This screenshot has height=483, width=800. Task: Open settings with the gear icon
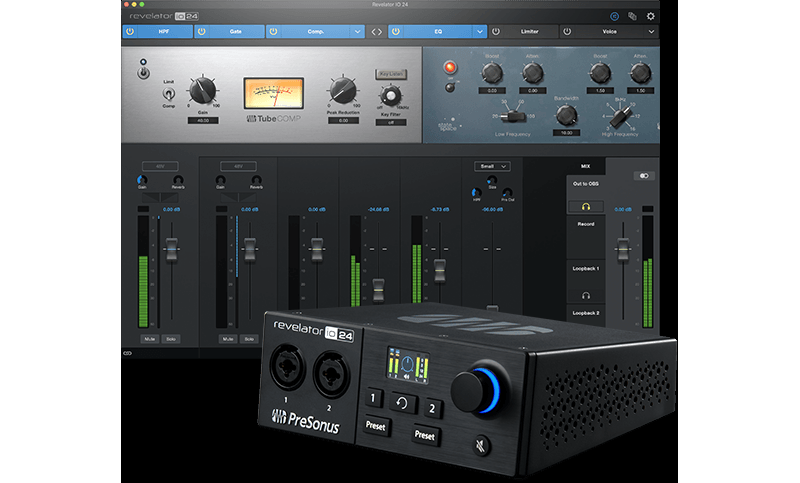pyautogui.click(x=651, y=16)
